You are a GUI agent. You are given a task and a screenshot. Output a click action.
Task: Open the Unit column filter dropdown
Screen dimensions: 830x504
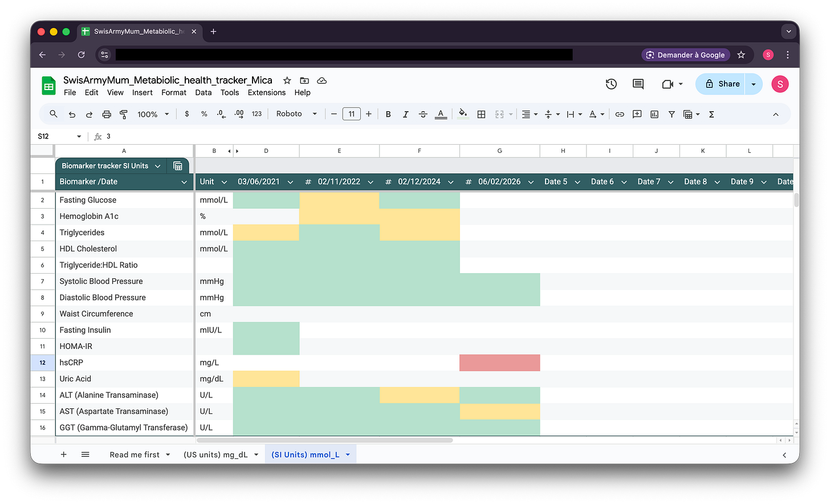(224, 182)
